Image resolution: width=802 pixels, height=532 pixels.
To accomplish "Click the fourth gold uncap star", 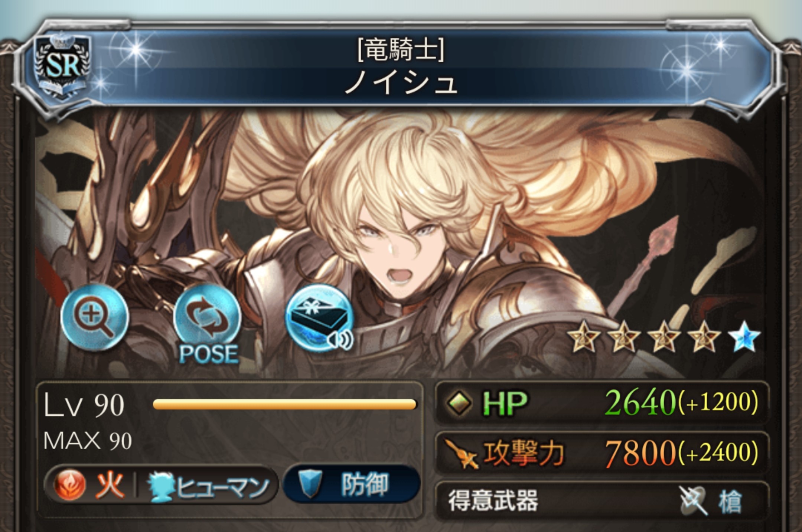I will [x=704, y=336].
